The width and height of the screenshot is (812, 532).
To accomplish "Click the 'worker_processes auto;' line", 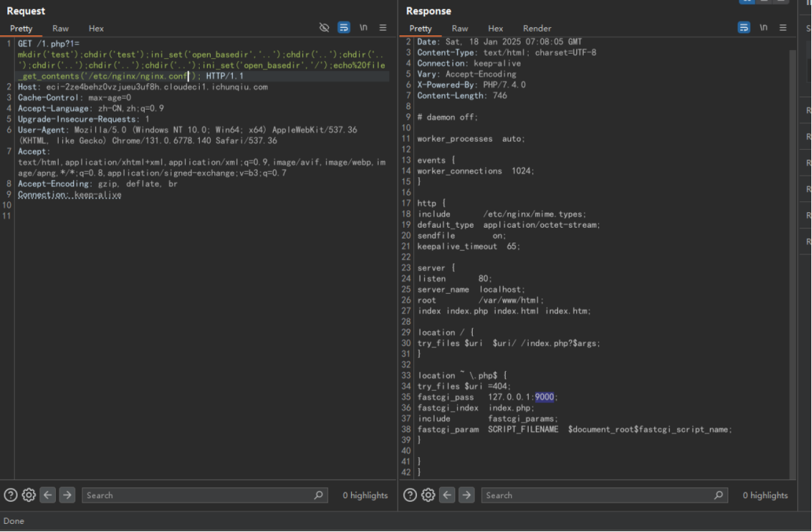I will pos(471,139).
